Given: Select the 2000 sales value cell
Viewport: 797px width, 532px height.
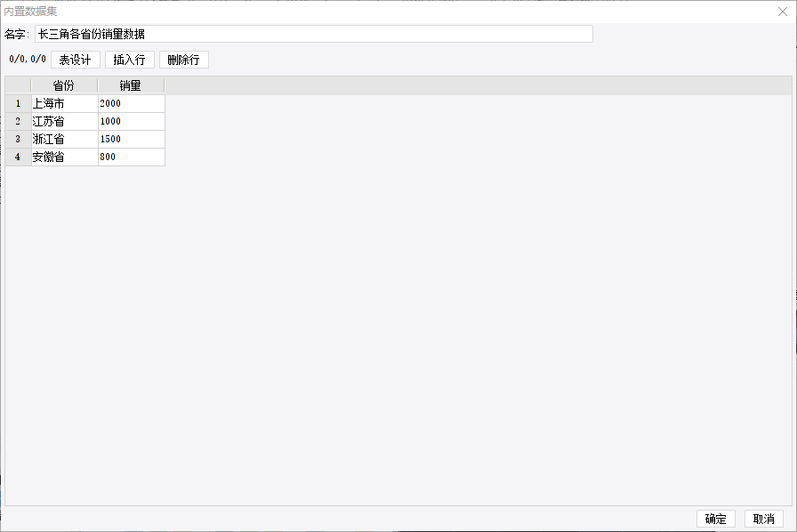Looking at the screenshot, I should (x=131, y=103).
